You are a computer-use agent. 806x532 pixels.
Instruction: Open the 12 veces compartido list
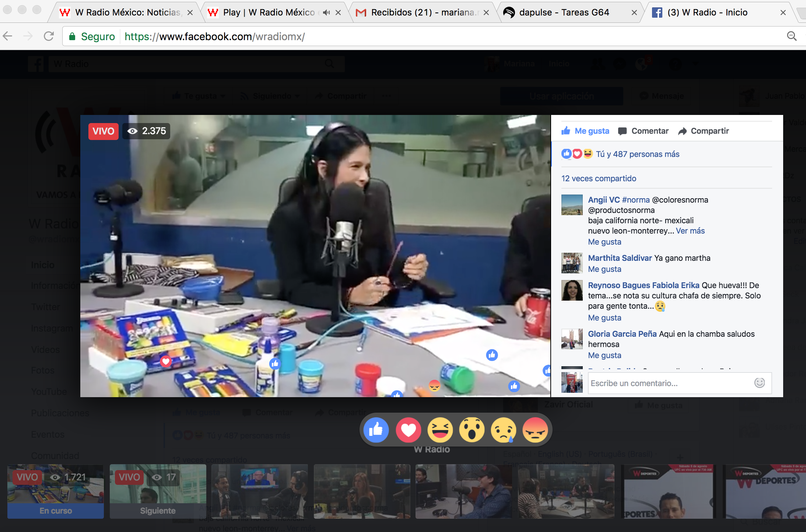[599, 178]
